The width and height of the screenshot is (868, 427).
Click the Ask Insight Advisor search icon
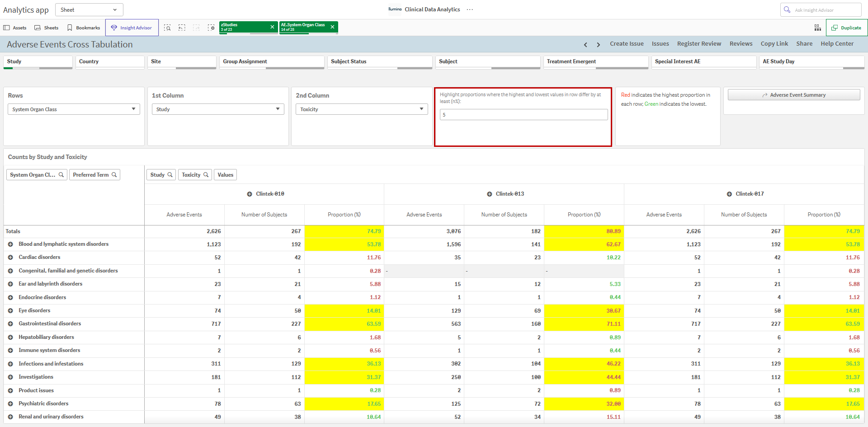coord(787,9)
